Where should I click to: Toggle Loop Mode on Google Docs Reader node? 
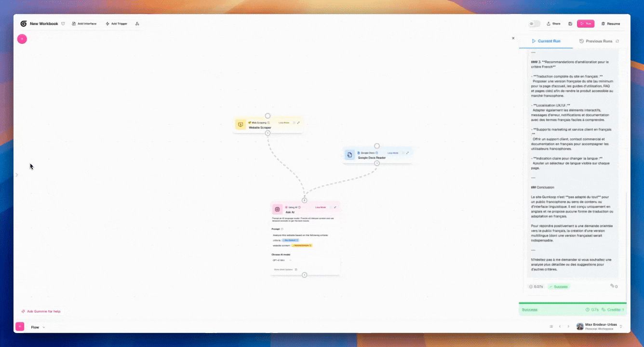tap(403, 153)
